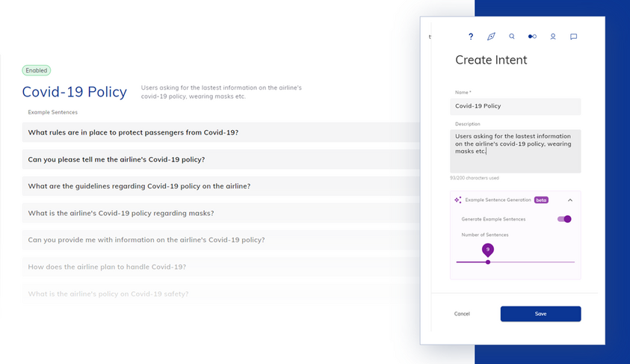
Task: Select sentence "Can you please tell me the airline's"
Action: [221, 159]
